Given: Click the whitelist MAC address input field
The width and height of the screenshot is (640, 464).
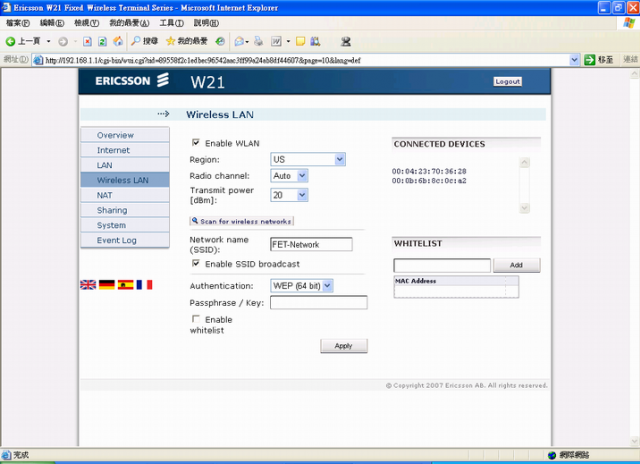Looking at the screenshot, I should point(442,265).
